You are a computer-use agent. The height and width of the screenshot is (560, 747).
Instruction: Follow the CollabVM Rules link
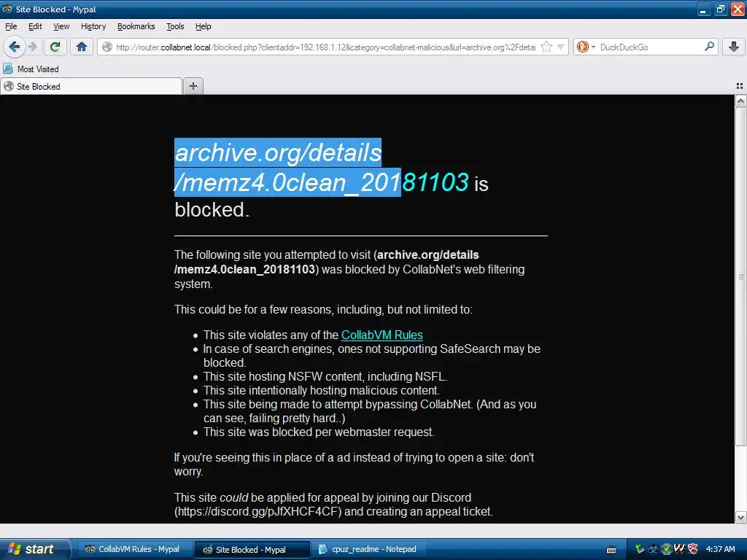coord(382,335)
